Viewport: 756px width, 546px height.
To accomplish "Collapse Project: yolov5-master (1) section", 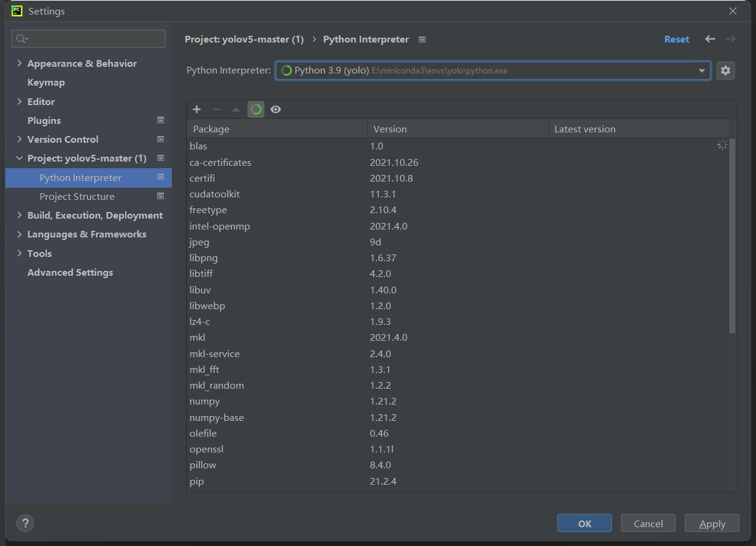I will [x=19, y=159].
